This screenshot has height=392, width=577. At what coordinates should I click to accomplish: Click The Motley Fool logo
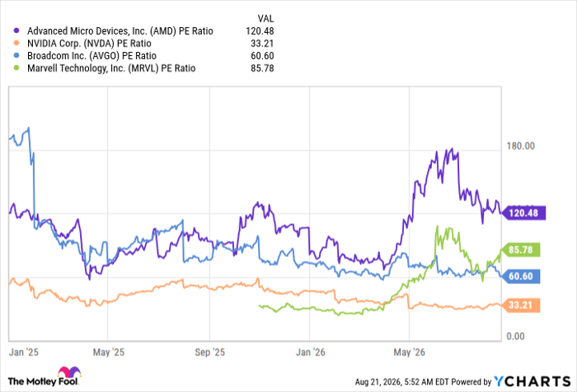click(x=44, y=376)
